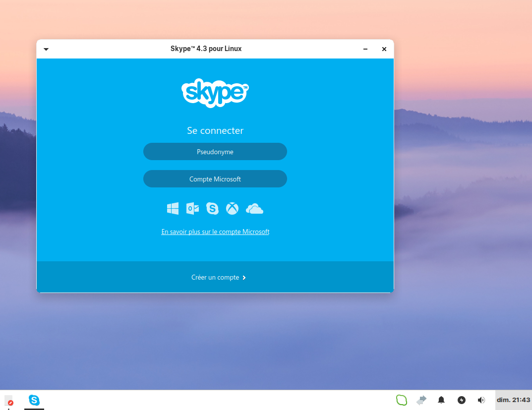Viewport: 532px width, 410px height.
Task: Open the notifications bell in the tray
Action: [x=441, y=400]
